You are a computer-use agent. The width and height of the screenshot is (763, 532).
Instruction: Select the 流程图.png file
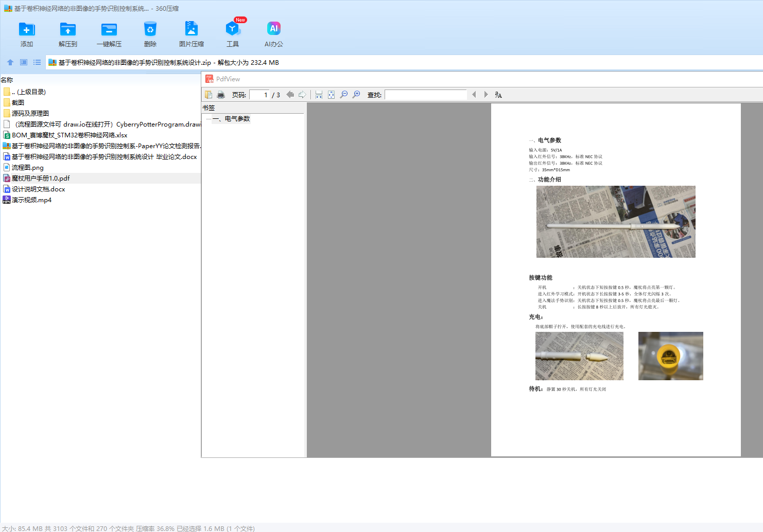coord(100,168)
